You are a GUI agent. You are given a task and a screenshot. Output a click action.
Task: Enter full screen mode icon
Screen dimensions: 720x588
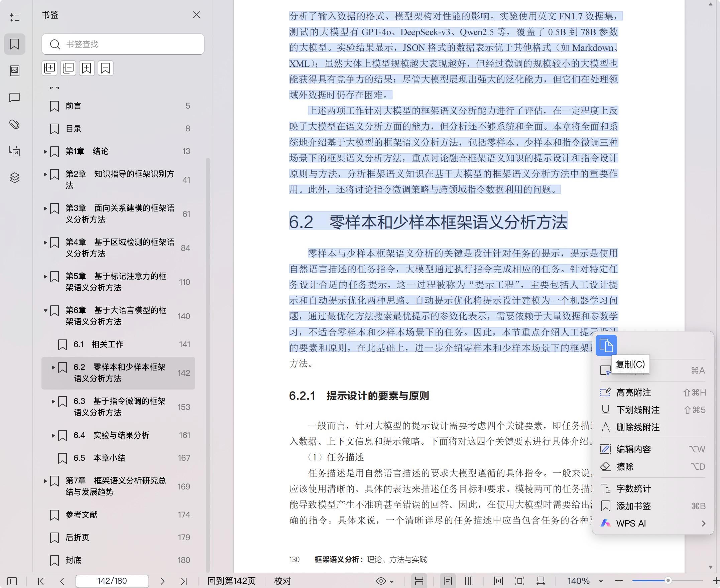coord(520,581)
